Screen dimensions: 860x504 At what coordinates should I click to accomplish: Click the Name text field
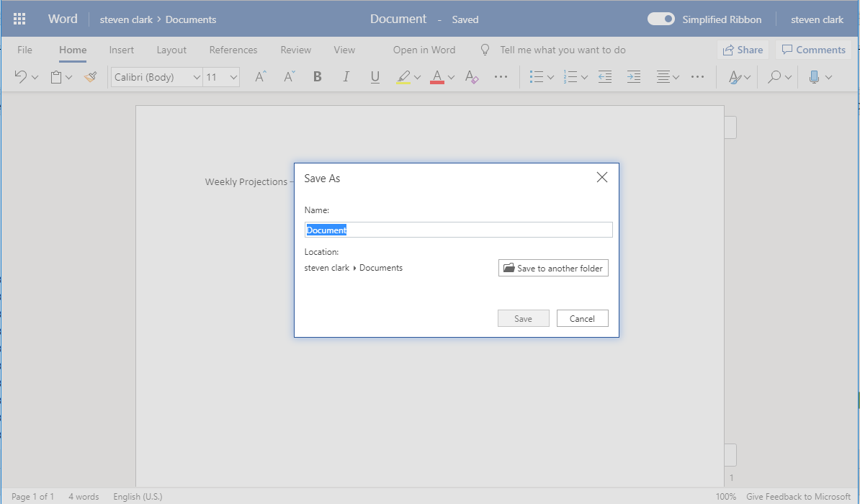[458, 230]
